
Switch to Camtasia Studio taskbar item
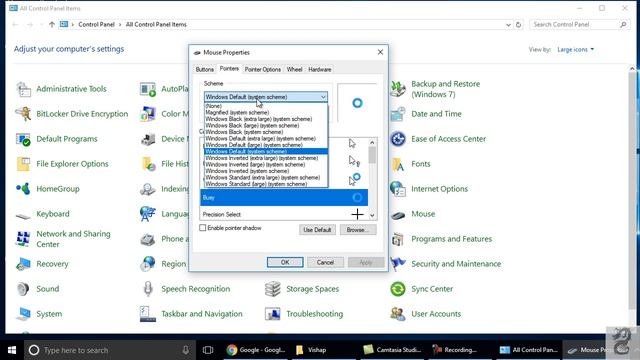coord(393,350)
